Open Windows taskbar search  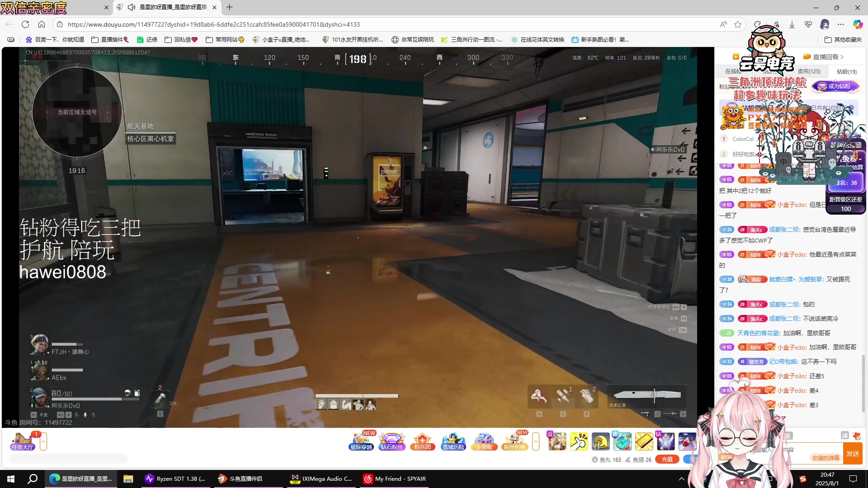(33, 479)
